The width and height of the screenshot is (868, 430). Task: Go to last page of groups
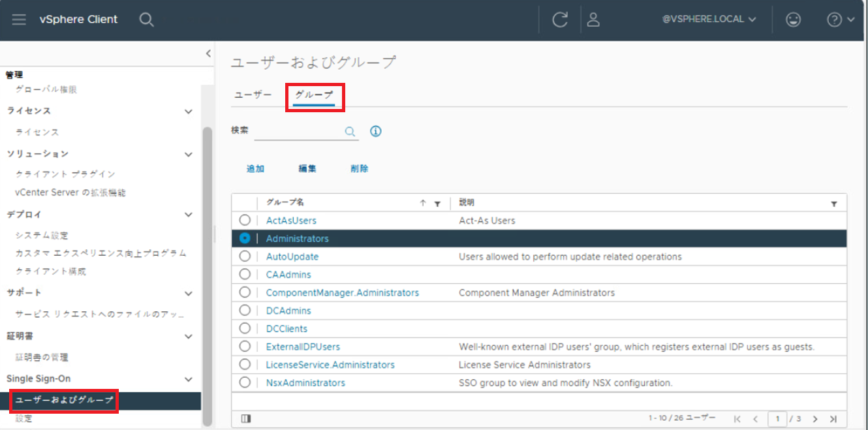pyautogui.click(x=833, y=419)
